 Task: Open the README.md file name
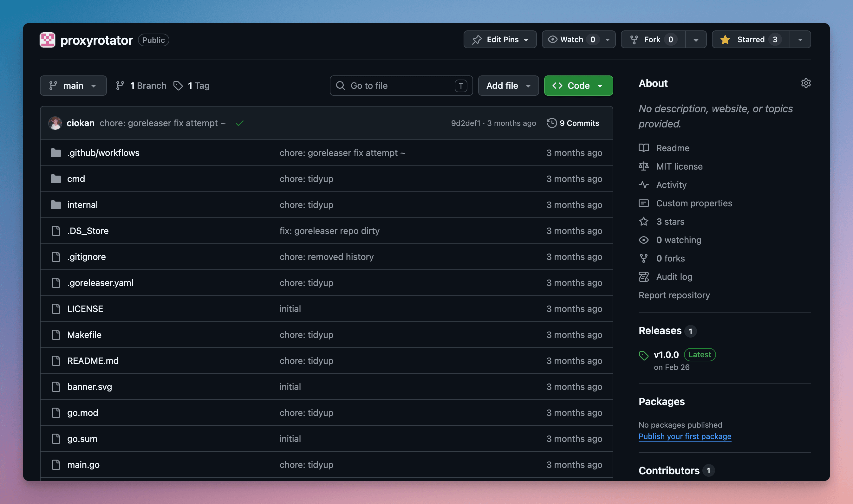(x=93, y=361)
